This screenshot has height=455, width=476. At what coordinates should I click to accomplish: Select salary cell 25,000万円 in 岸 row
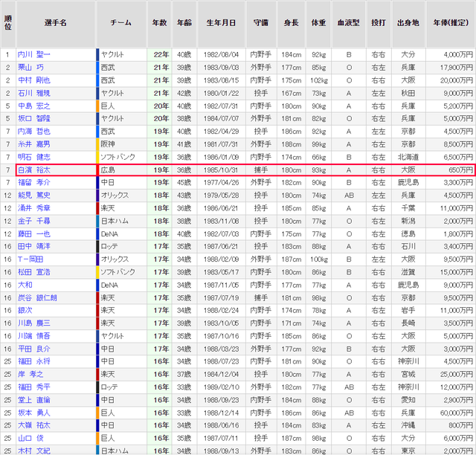coord(451,374)
